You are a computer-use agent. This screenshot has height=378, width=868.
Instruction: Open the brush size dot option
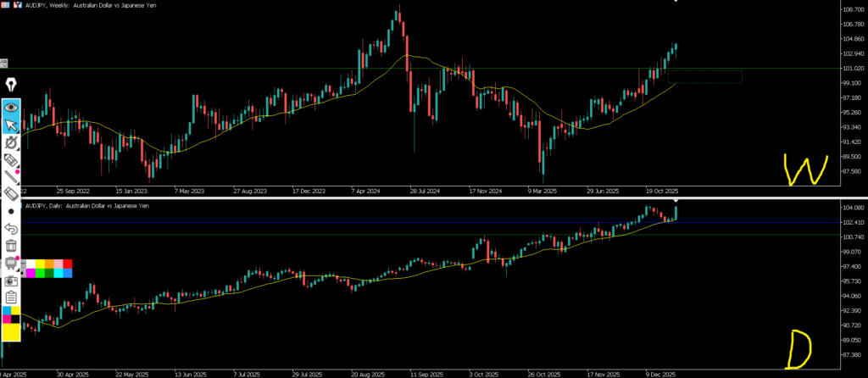point(12,211)
